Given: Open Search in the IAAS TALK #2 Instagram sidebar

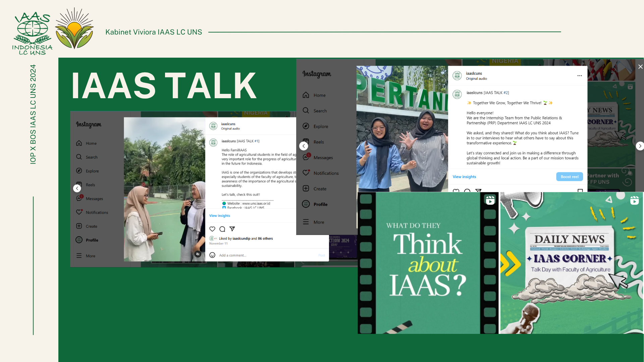Looking at the screenshot, I should [x=315, y=111].
